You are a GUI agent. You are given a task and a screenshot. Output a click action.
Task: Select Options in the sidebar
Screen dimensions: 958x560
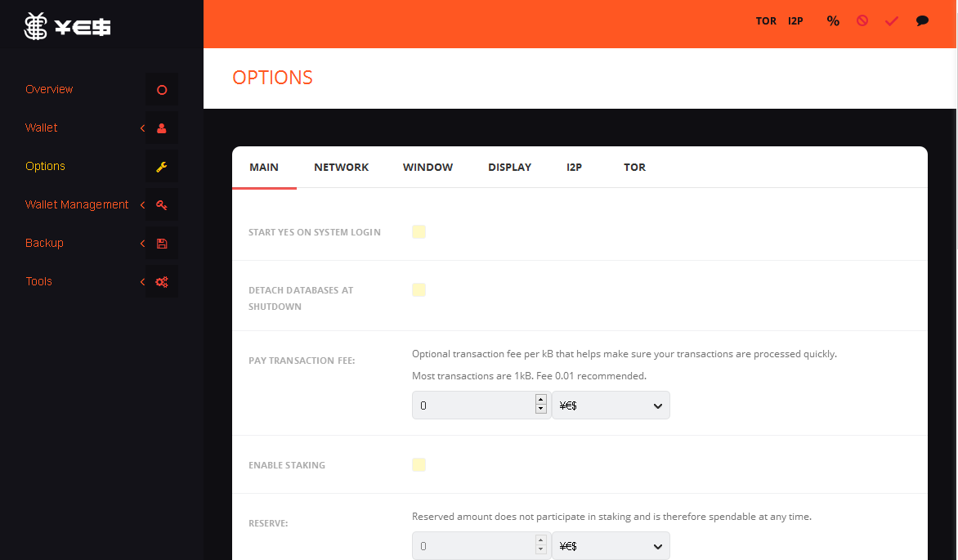pos(45,166)
